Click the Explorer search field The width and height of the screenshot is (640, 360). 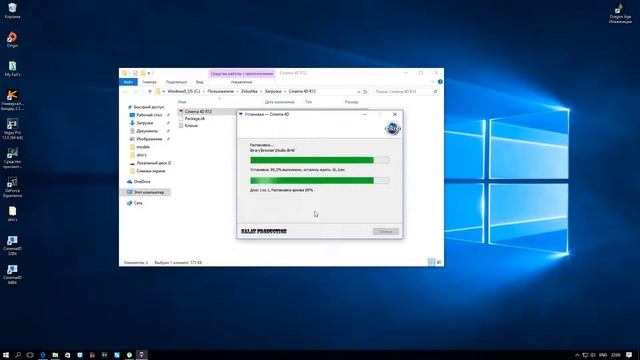click(x=406, y=92)
